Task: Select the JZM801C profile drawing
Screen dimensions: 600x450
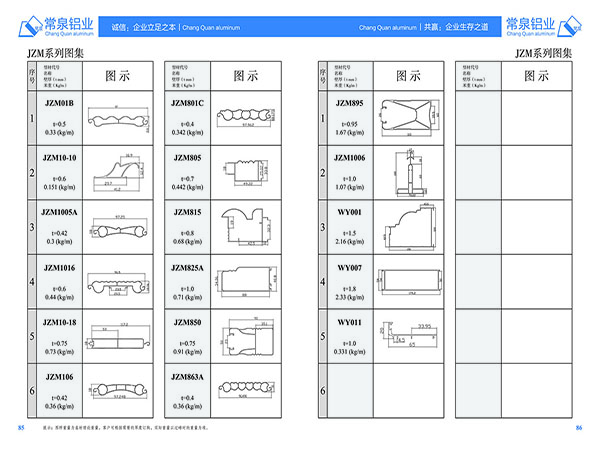Action: pos(246,116)
